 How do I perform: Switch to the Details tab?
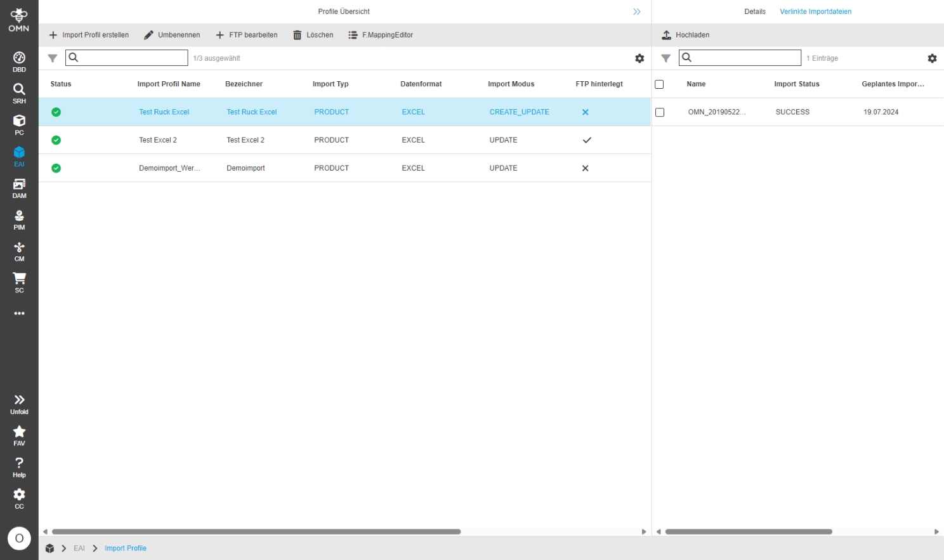click(754, 11)
